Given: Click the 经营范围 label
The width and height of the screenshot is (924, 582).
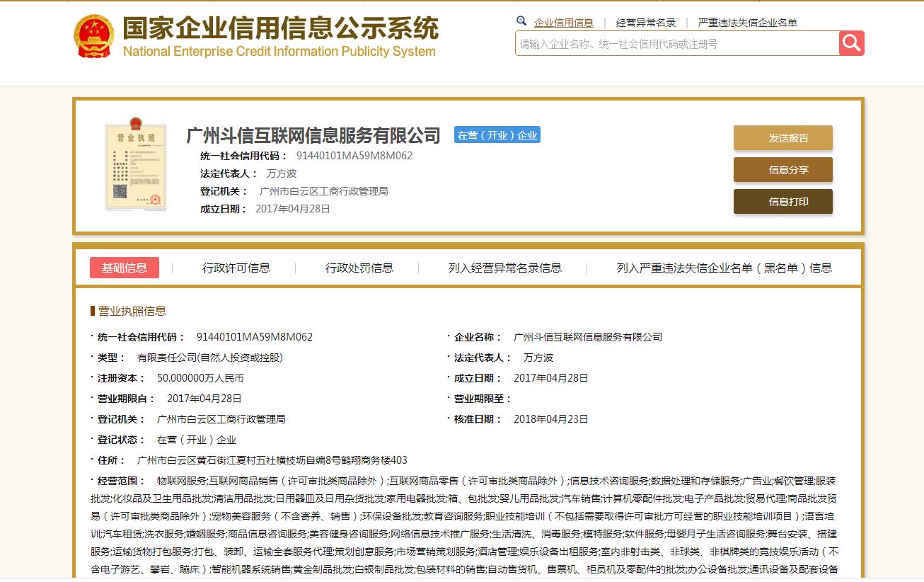Looking at the screenshot, I should click(121, 481).
